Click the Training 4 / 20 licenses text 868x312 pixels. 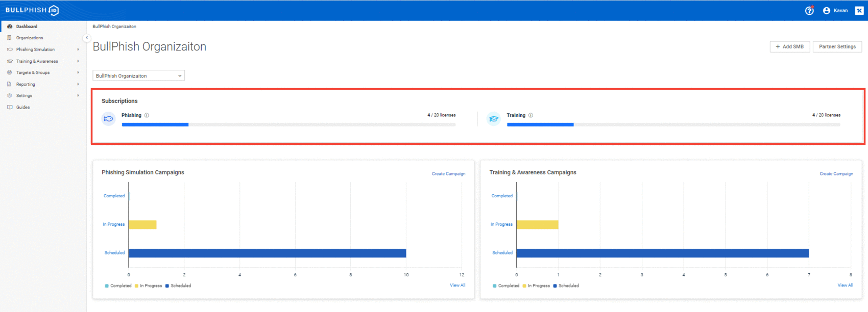point(826,115)
